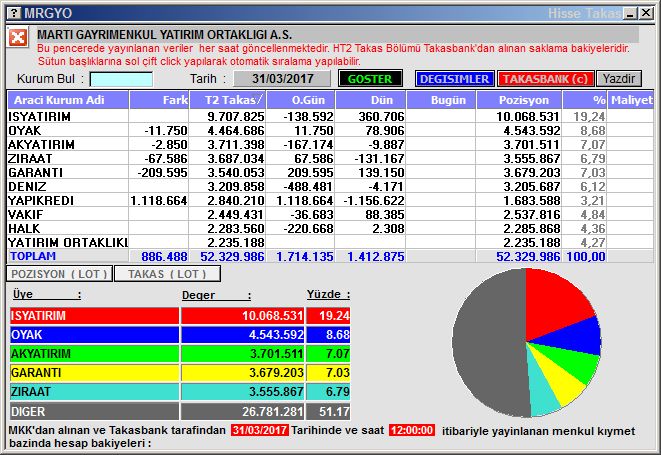Click the red ISYATIRIM legend bar
The image size is (661, 455).
(94, 315)
